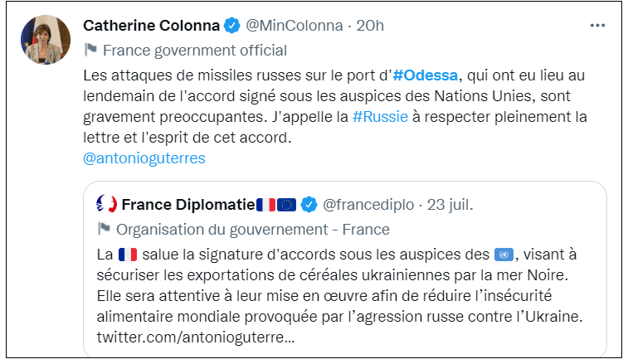This screenshot has height=364, width=628.
Task: Open the three-dot more options menu
Action: pos(597,26)
